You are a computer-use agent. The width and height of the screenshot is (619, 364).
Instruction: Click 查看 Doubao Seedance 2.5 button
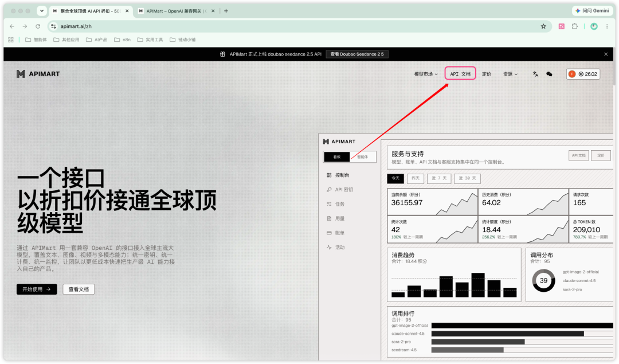pos(357,54)
